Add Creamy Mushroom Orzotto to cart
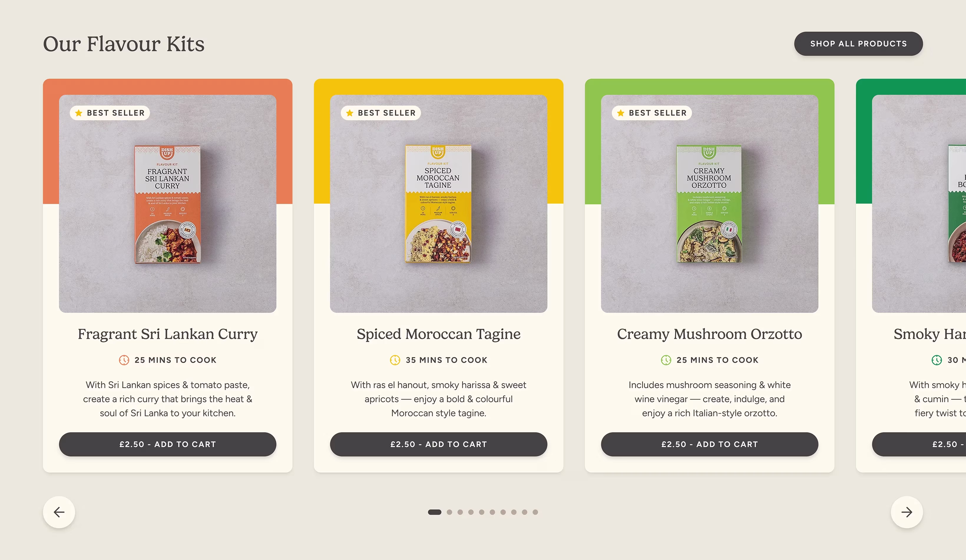 [709, 444]
